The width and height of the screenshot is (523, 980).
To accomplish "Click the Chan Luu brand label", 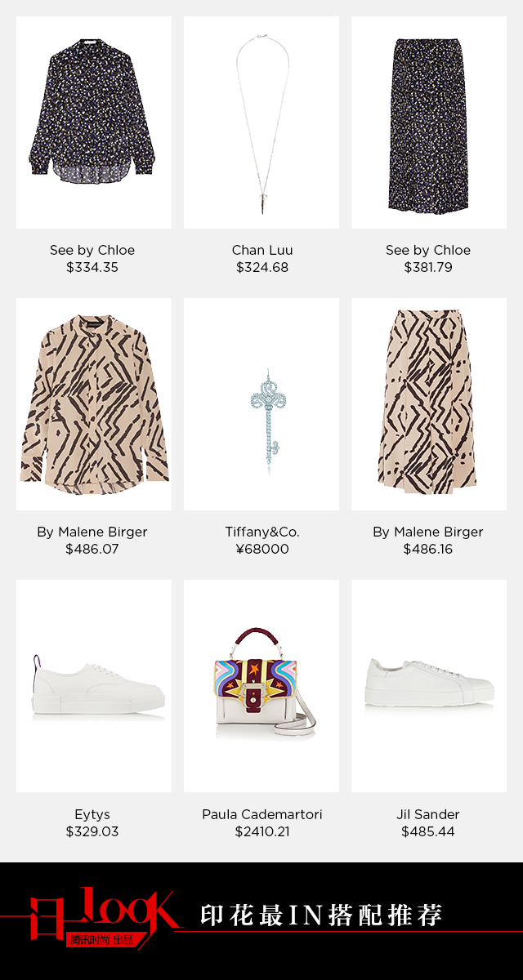I will pos(262,250).
